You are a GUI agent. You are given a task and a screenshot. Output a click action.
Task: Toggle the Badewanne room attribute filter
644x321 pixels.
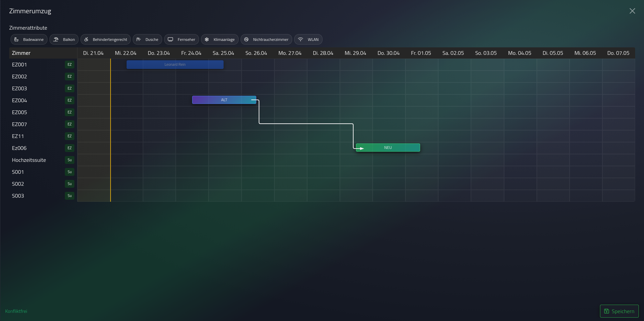pyautogui.click(x=29, y=40)
